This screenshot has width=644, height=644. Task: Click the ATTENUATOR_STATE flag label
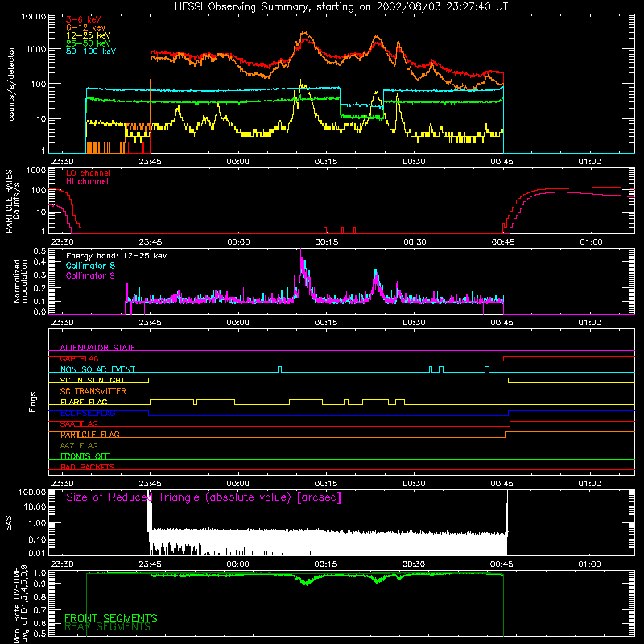97,348
